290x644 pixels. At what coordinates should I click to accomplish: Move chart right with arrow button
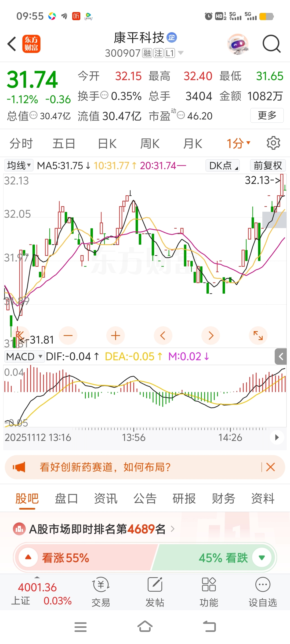(211, 335)
